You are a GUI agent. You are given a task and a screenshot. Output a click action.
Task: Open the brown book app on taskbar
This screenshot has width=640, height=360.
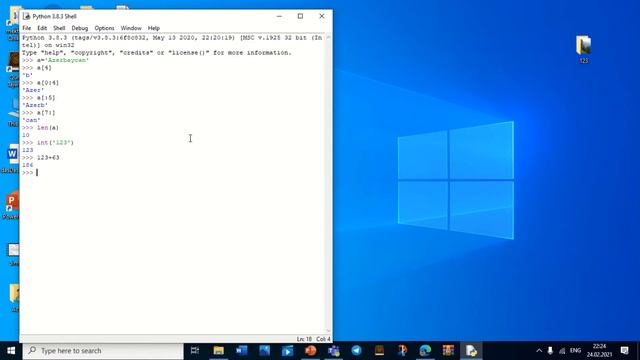tap(379, 351)
